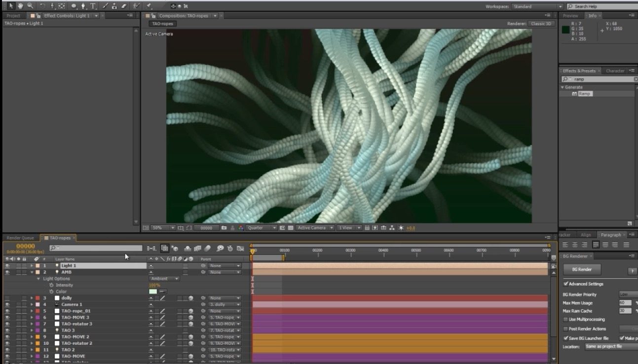The height and width of the screenshot is (364, 638).
Task: Click the Classic 3D renderer button
Action: [542, 24]
